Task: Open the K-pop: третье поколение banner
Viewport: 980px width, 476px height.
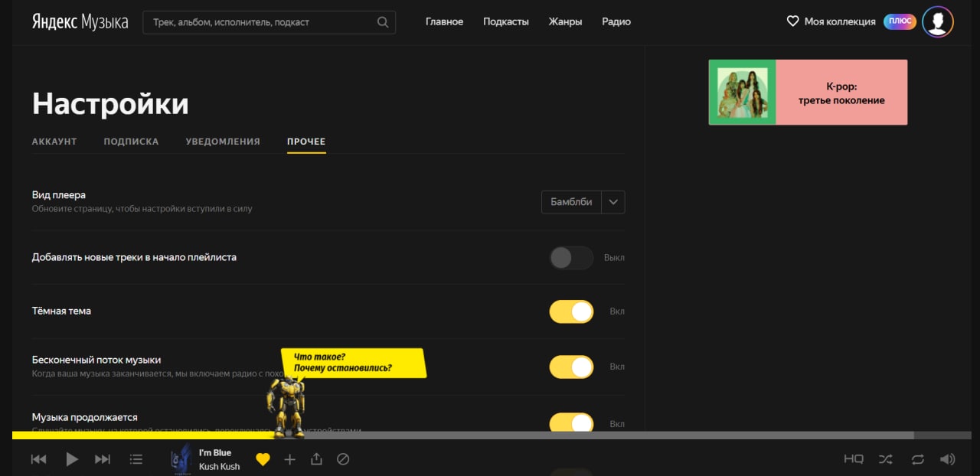Action: pyautogui.click(x=808, y=93)
